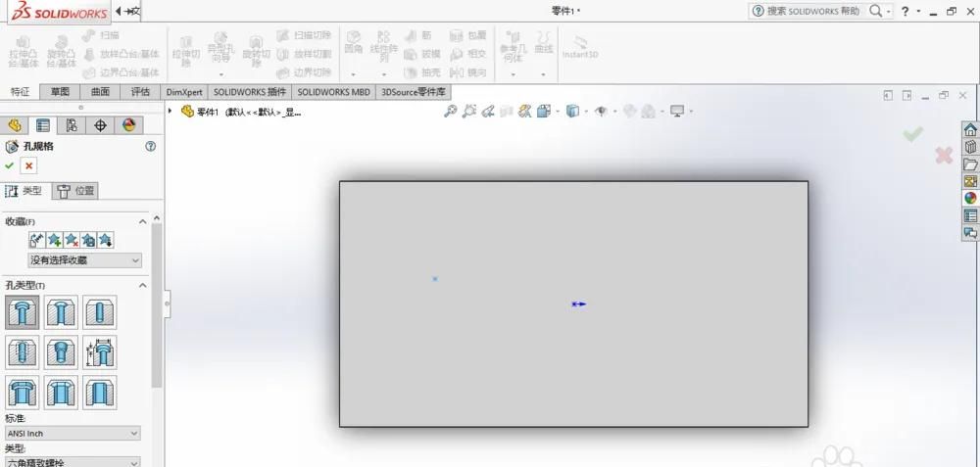Open the File Explorer folder icon in task pane
The image size is (980, 467).
click(970, 164)
